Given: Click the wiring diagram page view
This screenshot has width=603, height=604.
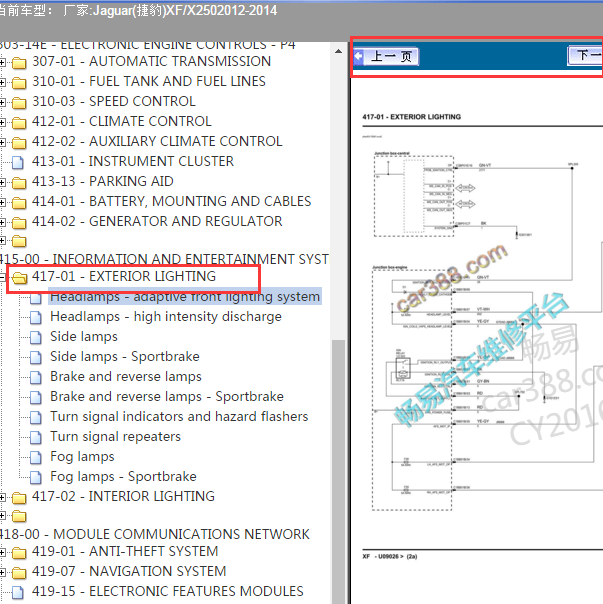Looking at the screenshot, I should [x=478, y=339].
